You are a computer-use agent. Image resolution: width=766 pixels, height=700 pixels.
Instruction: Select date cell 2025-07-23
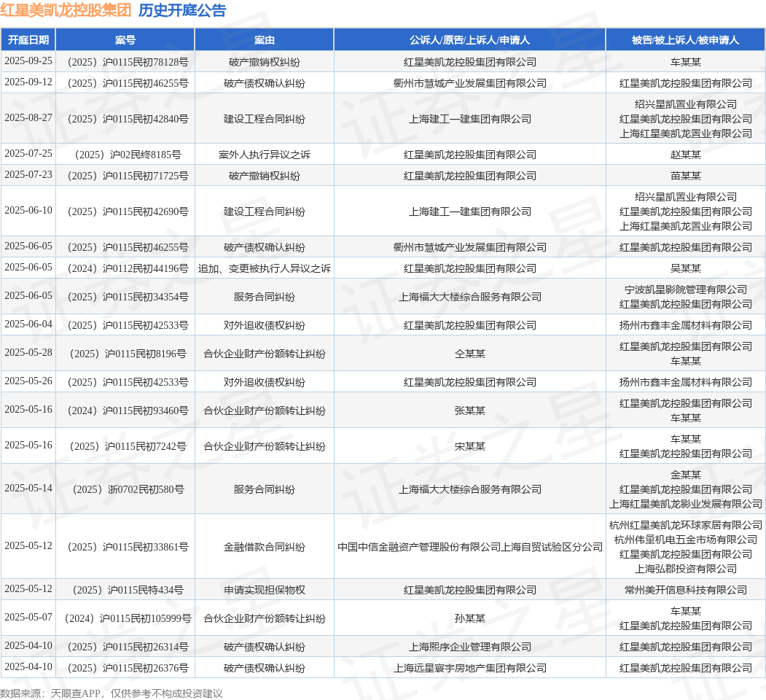[x=28, y=174]
